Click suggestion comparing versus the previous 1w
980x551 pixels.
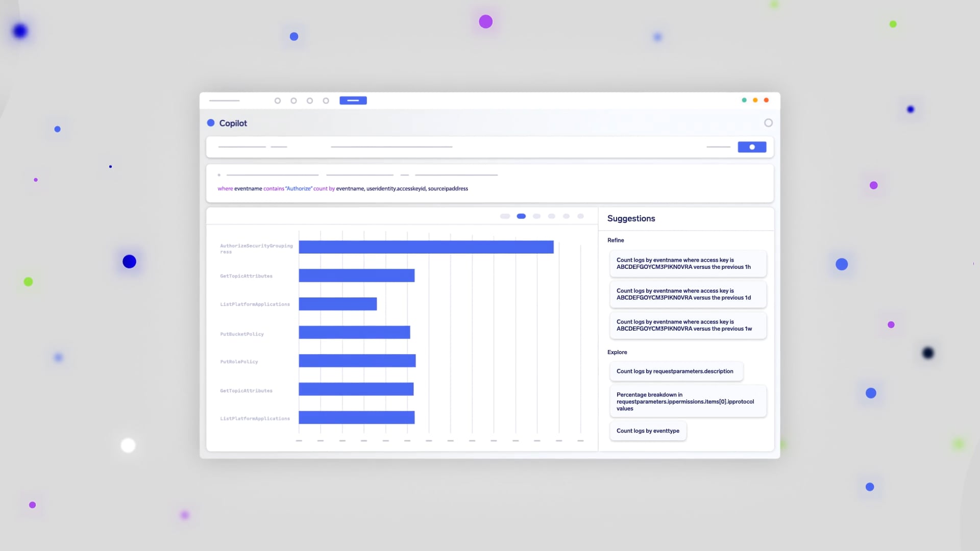click(x=688, y=325)
